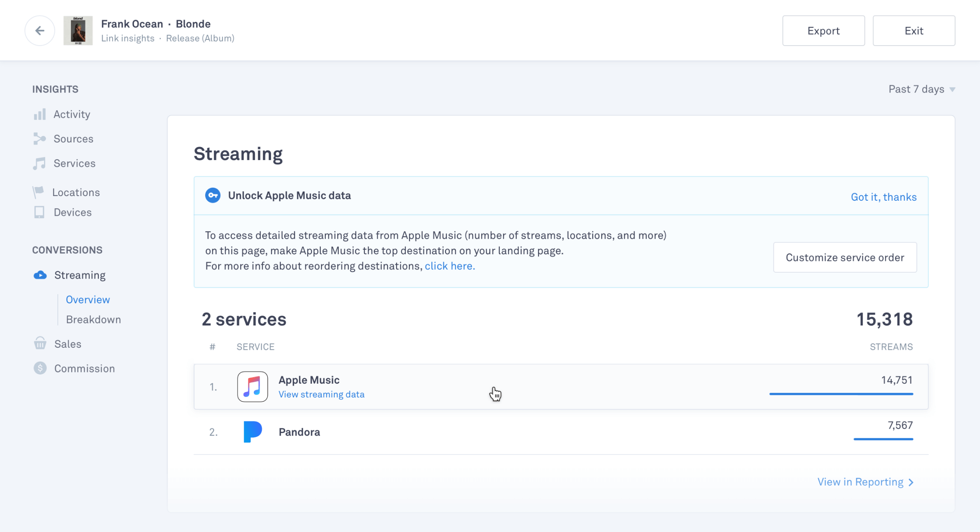Select the Overview sub-item
The height and width of the screenshot is (532, 980).
click(88, 300)
